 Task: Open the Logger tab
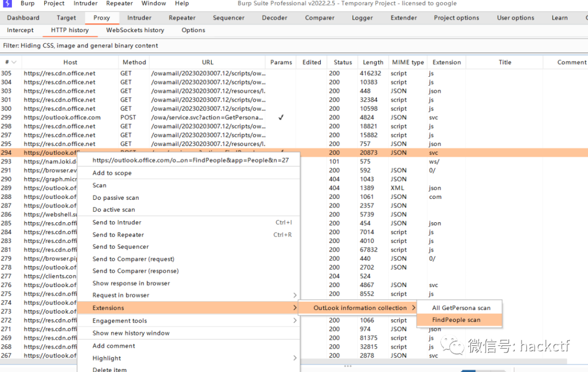click(362, 17)
